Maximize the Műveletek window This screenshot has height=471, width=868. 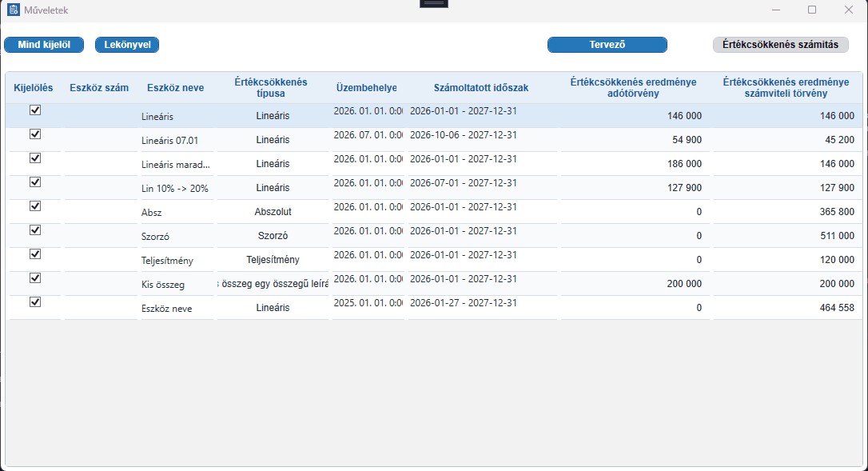tap(812, 10)
